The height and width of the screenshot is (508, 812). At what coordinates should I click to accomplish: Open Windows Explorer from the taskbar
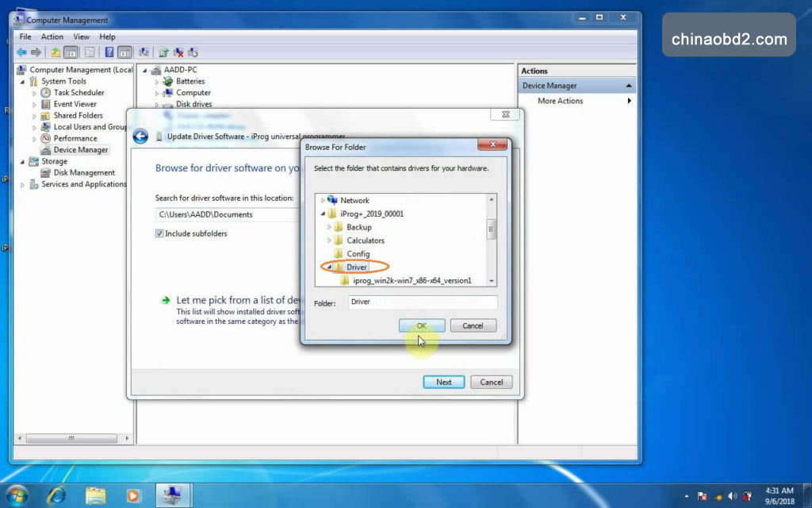[95, 495]
